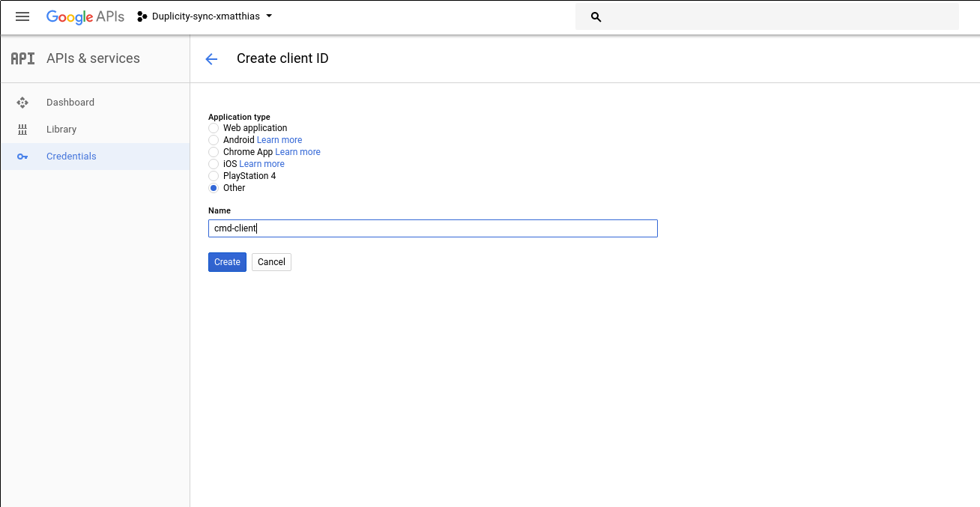980x507 pixels.
Task: Select the iOS radio button
Action: (x=214, y=164)
